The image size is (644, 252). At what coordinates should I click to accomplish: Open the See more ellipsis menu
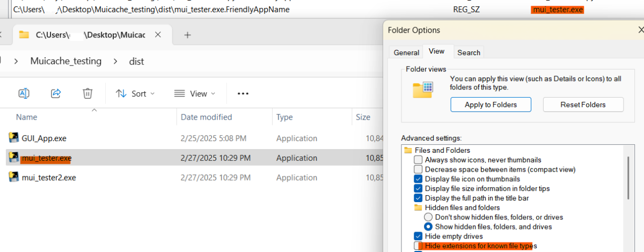pyautogui.click(x=243, y=93)
